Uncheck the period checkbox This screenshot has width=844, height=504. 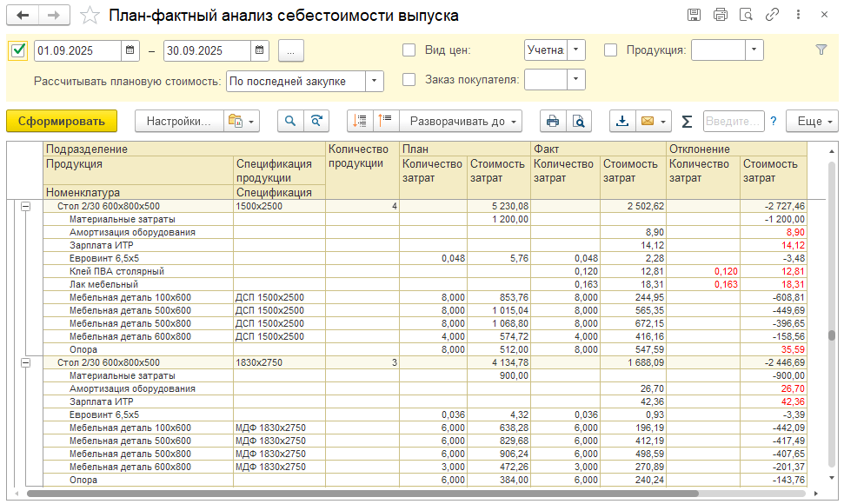pyautogui.click(x=18, y=50)
